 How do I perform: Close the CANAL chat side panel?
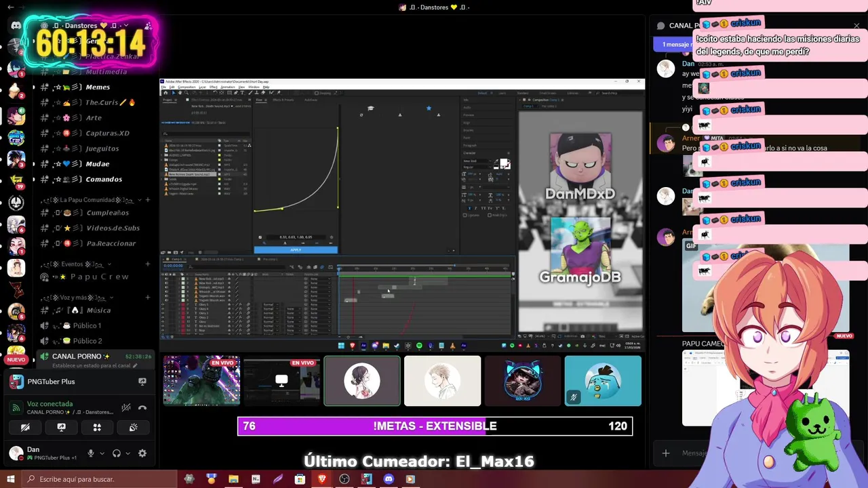(856, 26)
